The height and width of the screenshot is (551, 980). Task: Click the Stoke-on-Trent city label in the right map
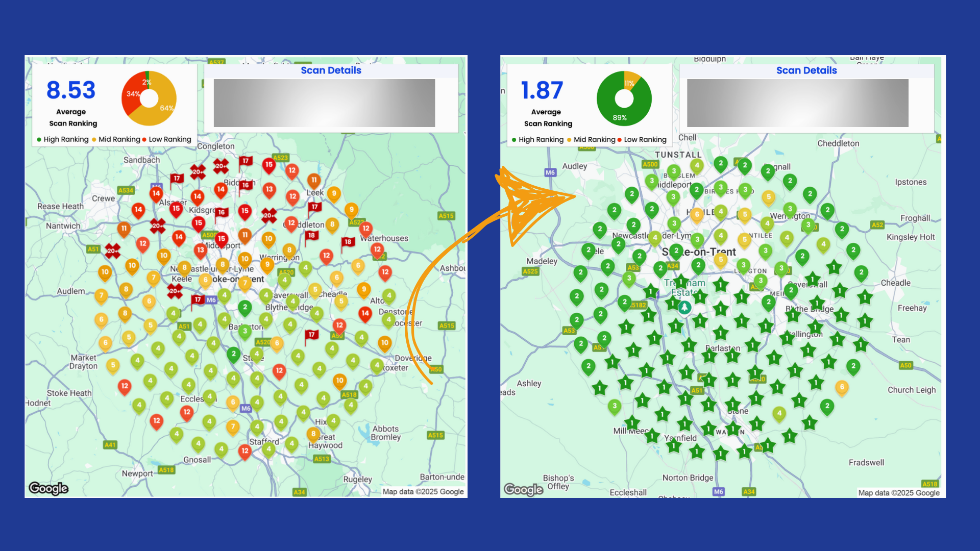[699, 252]
